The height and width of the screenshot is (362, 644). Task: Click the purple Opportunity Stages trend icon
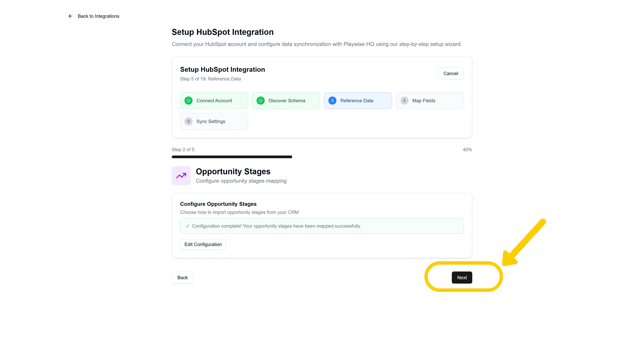(181, 176)
